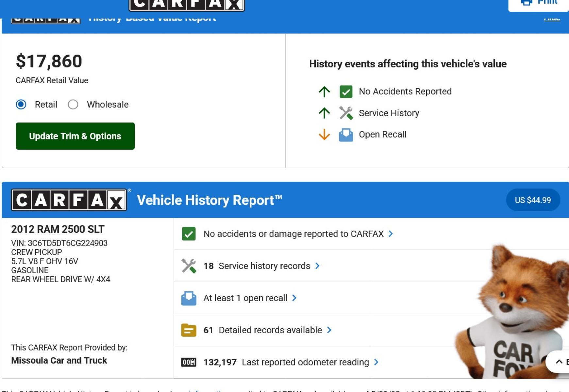Click the green up arrow beside Service History

(x=324, y=113)
